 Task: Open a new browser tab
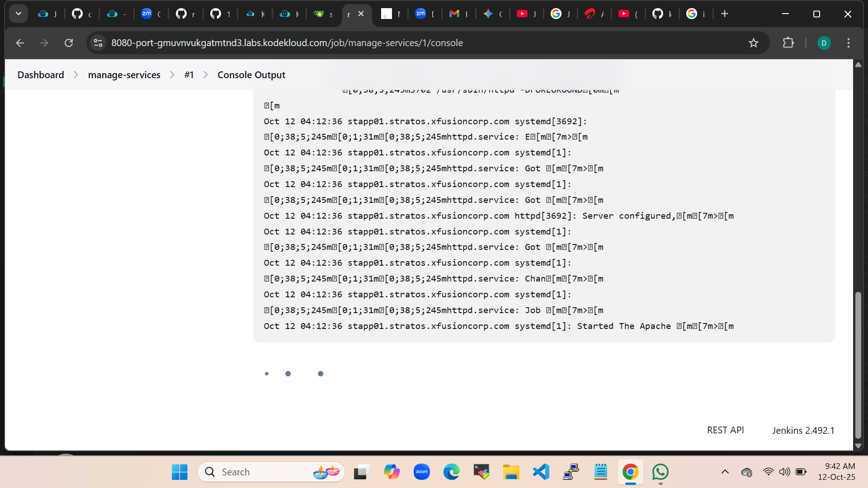(x=725, y=14)
